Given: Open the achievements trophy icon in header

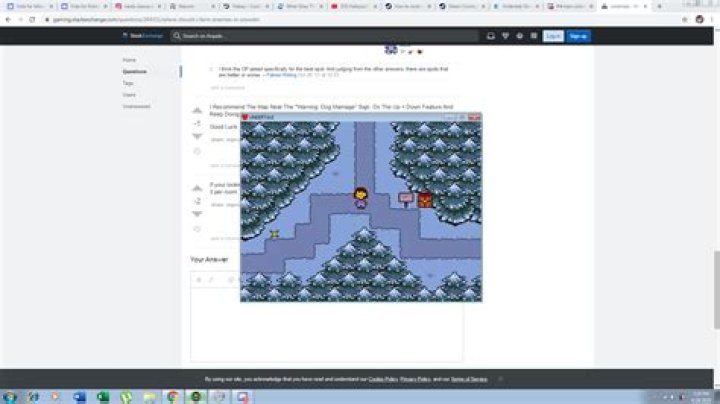Looking at the screenshot, I should (505, 36).
